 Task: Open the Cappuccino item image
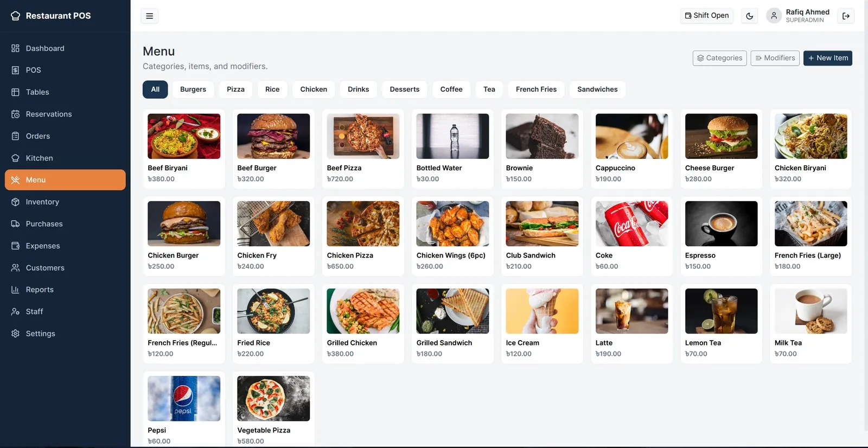click(x=631, y=136)
